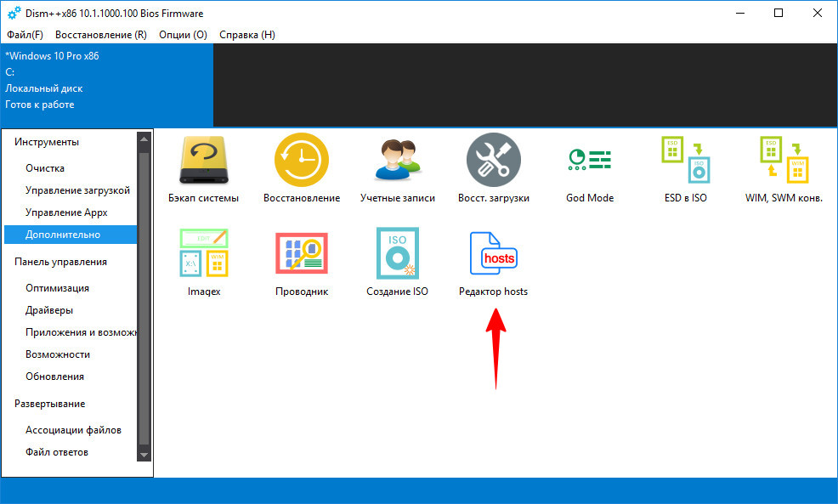Select the Windows 10 Pro x86 image tile
This screenshot has height=504, width=838.
click(107, 85)
